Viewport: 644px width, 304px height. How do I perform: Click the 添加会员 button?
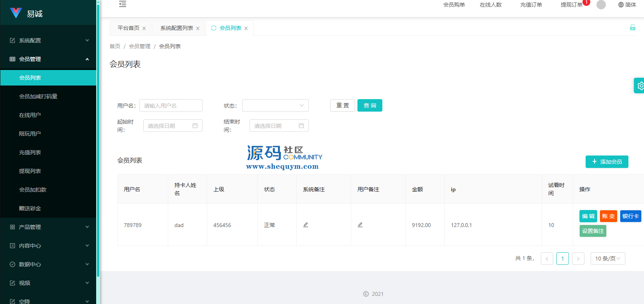607,162
